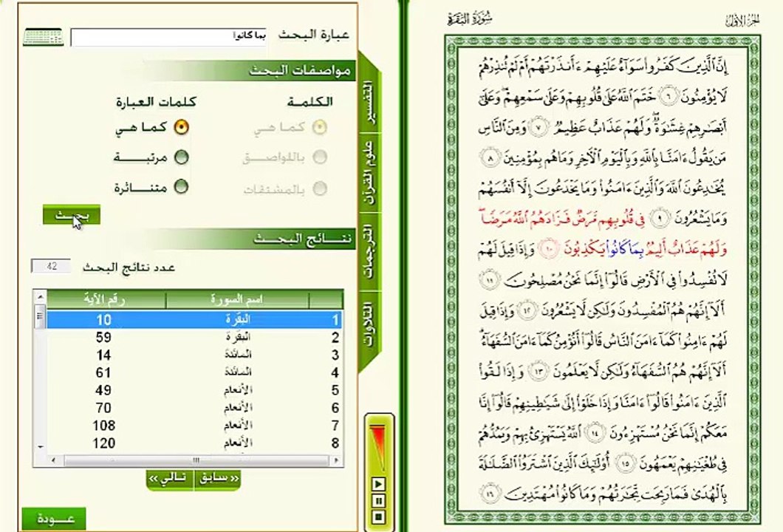Click the الجزء الأول page header

[x=742, y=21]
